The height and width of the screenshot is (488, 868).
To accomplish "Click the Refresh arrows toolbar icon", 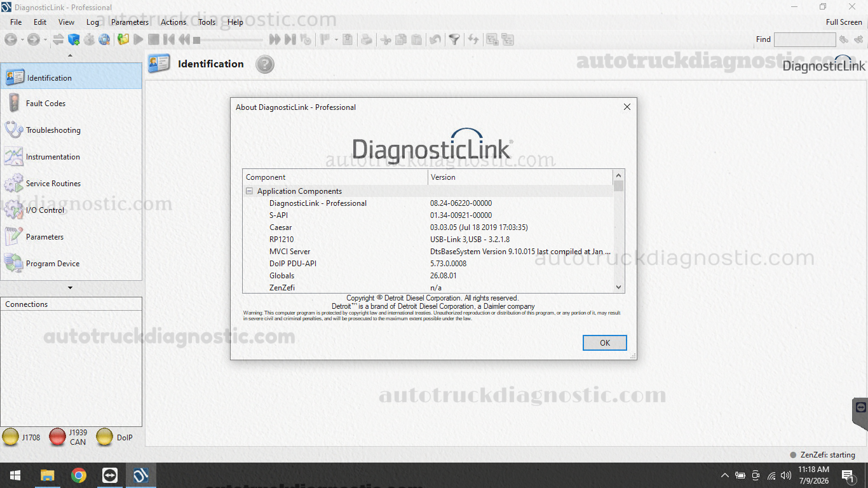I will (473, 39).
